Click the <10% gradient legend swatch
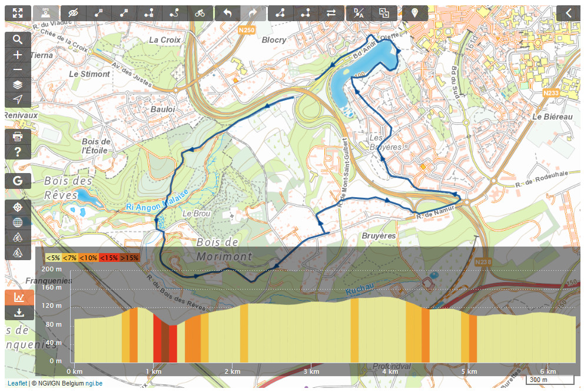The width and height of the screenshot is (584, 392). [88, 258]
